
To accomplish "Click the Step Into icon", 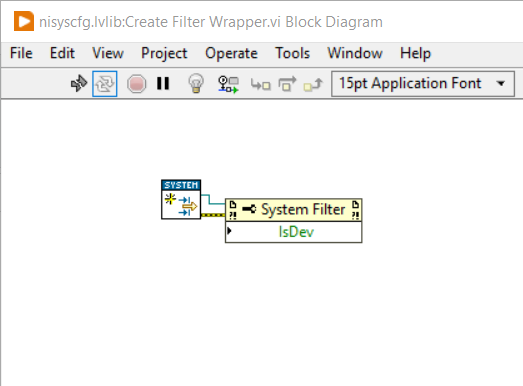I will (260, 85).
